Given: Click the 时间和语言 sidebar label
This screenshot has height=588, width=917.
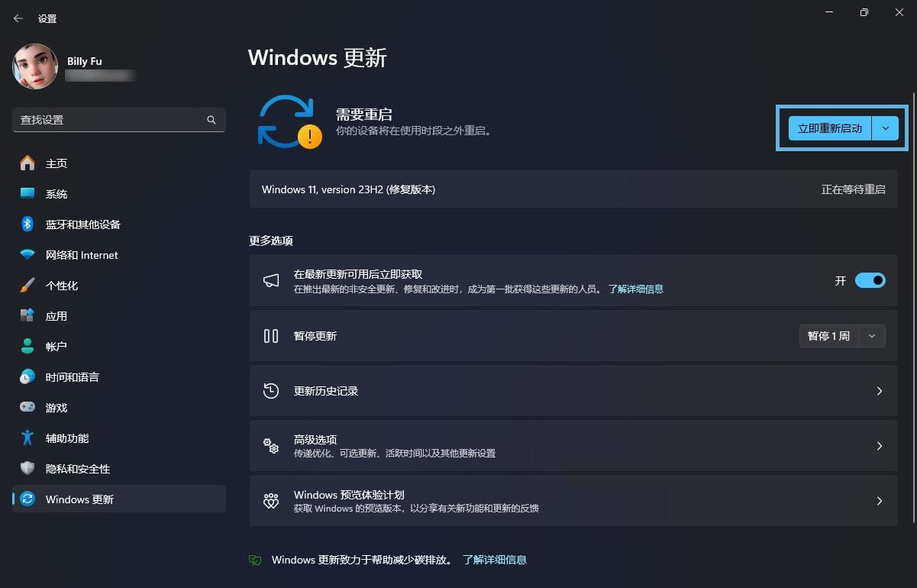Looking at the screenshot, I should click(73, 377).
